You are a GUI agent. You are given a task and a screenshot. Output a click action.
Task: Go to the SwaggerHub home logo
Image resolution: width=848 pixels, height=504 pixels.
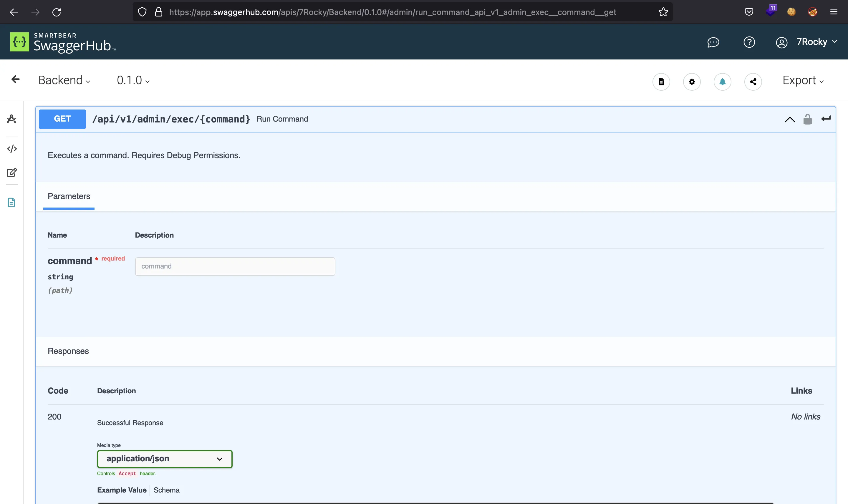[63, 42]
